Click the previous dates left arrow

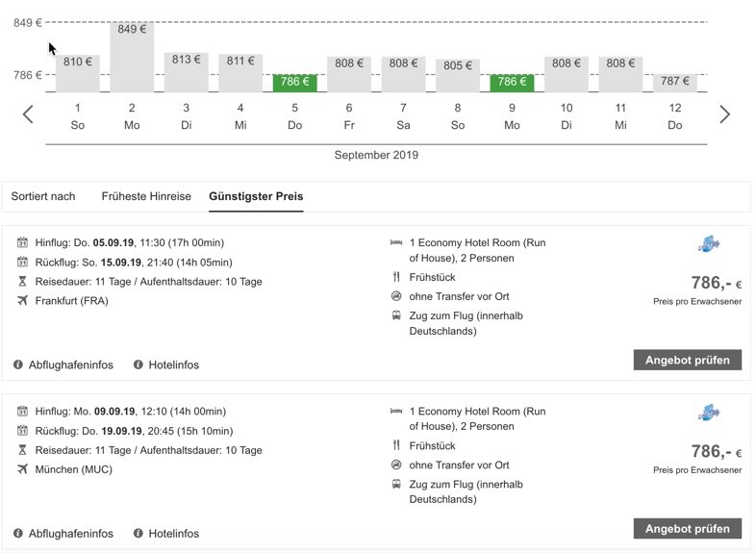coord(28,114)
